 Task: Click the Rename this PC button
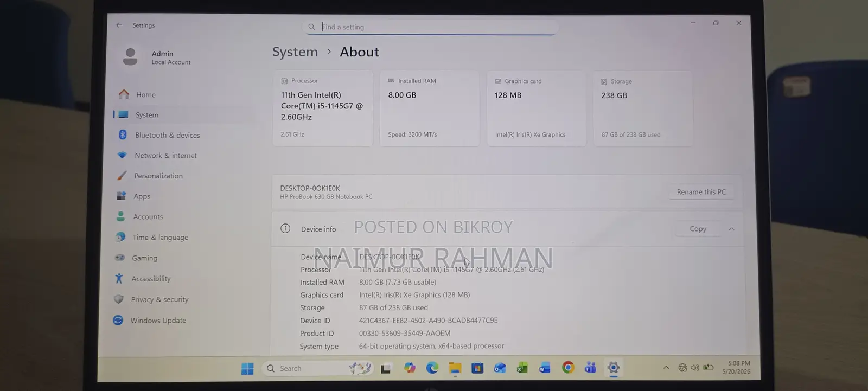click(701, 192)
